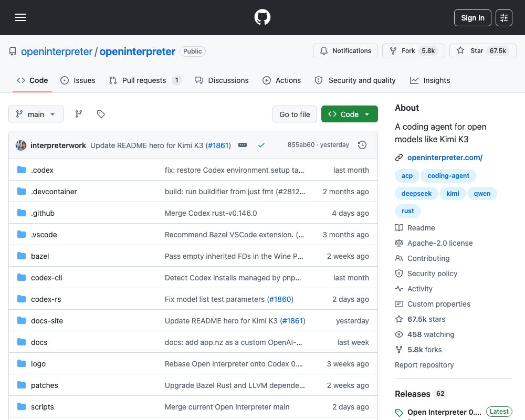
Task: Open the .vscode folder name
Action: tap(44, 235)
